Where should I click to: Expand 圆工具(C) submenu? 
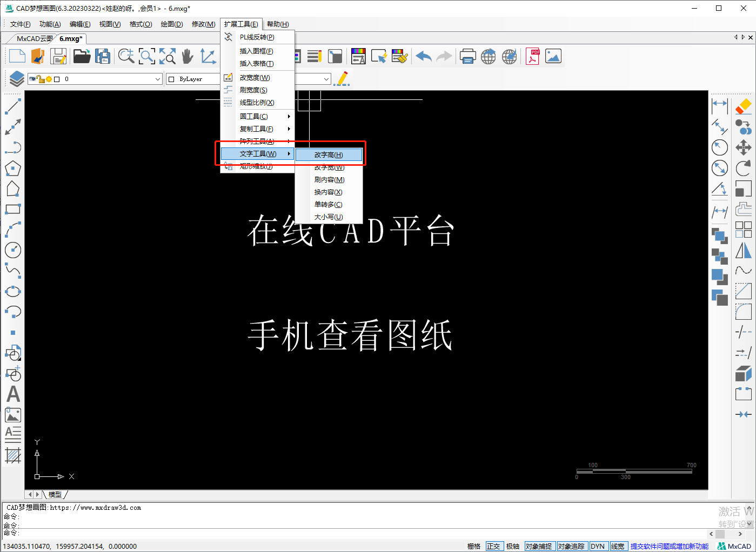[258, 116]
